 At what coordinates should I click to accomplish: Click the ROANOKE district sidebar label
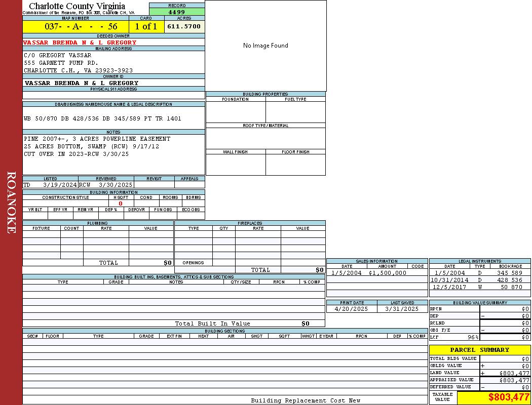click(11, 202)
